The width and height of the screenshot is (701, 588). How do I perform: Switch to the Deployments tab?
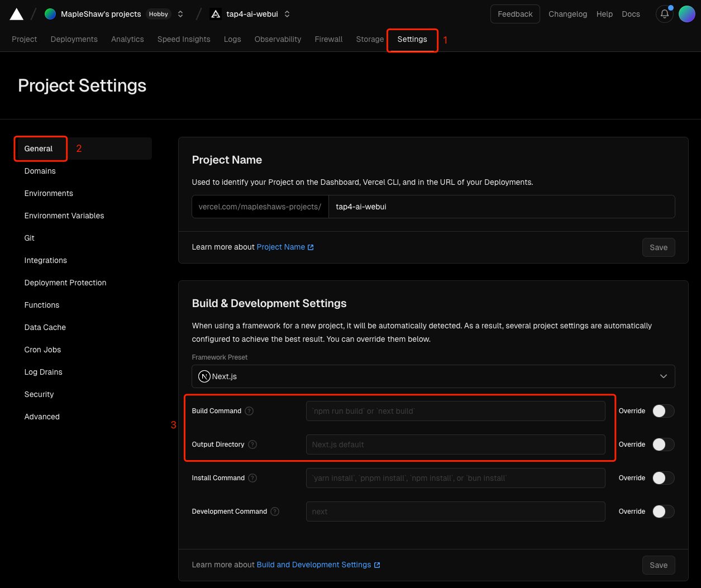click(x=74, y=39)
